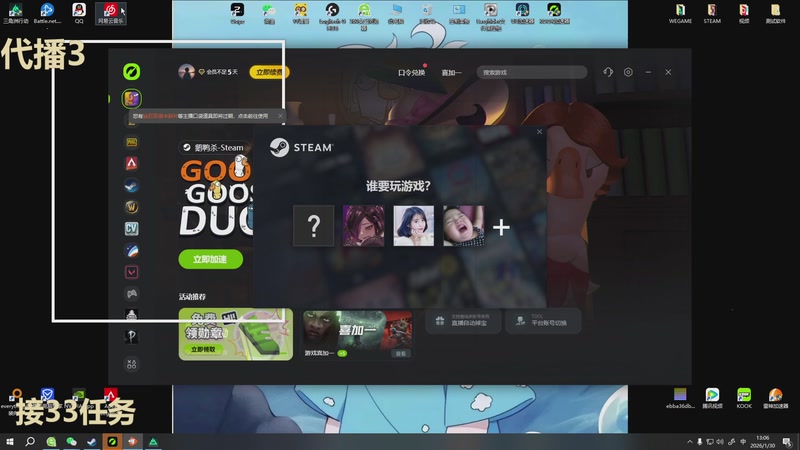Open the gamepad icon in the sidebar
The width and height of the screenshot is (800, 450).
tap(132, 293)
